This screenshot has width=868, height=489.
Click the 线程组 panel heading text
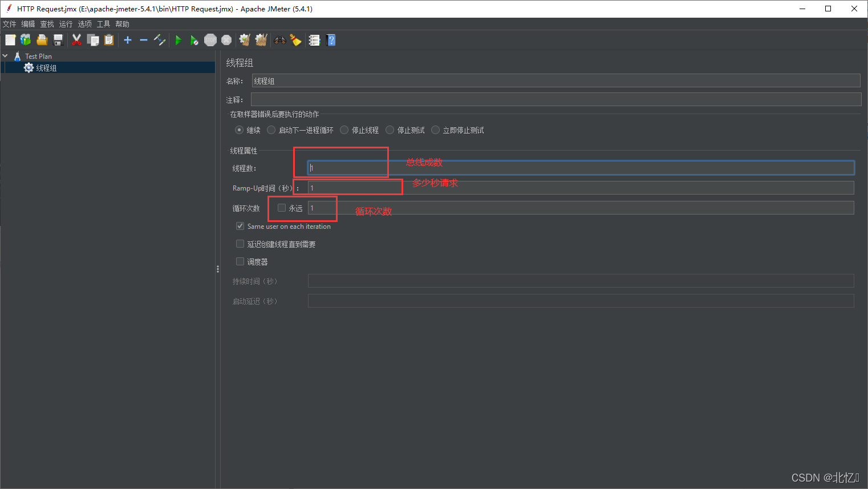[x=240, y=63]
